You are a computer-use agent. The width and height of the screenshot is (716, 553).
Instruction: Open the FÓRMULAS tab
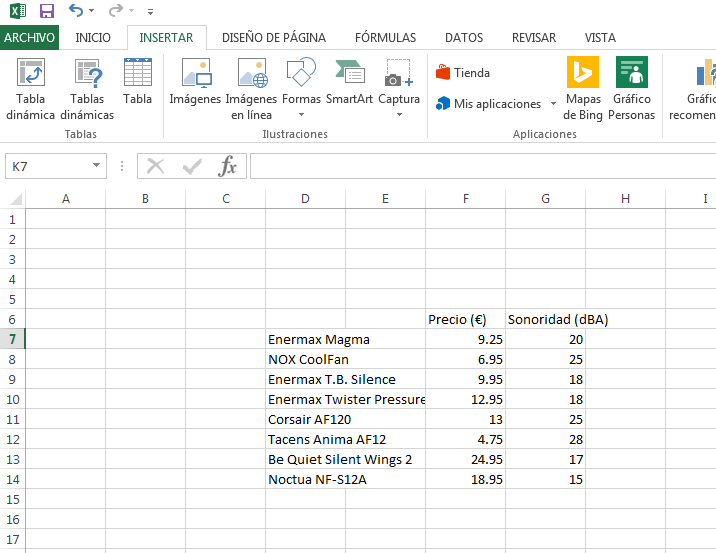[x=385, y=37]
